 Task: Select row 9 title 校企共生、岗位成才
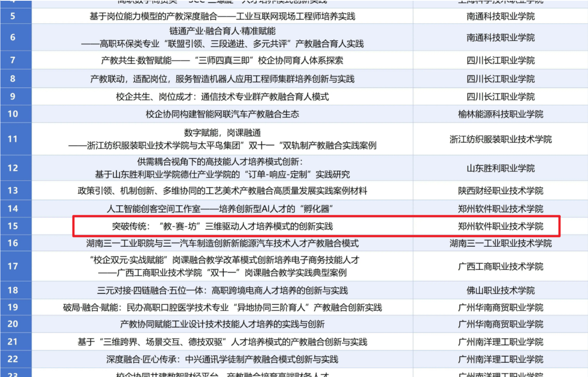pos(222,97)
